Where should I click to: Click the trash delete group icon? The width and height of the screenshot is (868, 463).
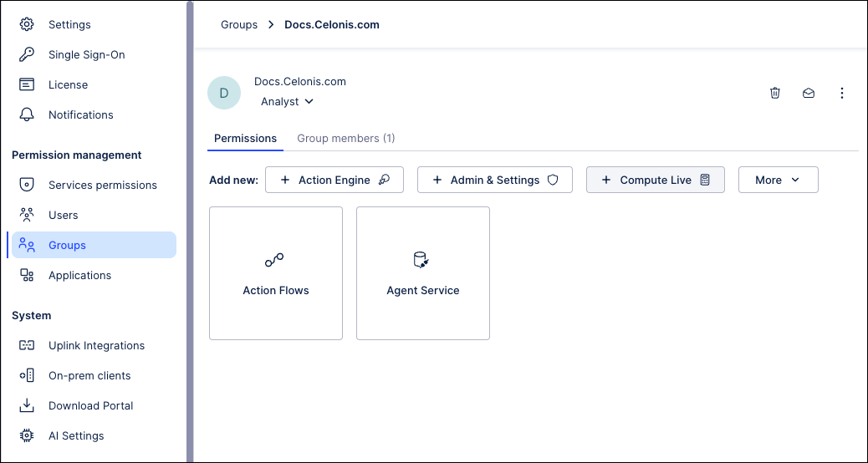coord(775,93)
